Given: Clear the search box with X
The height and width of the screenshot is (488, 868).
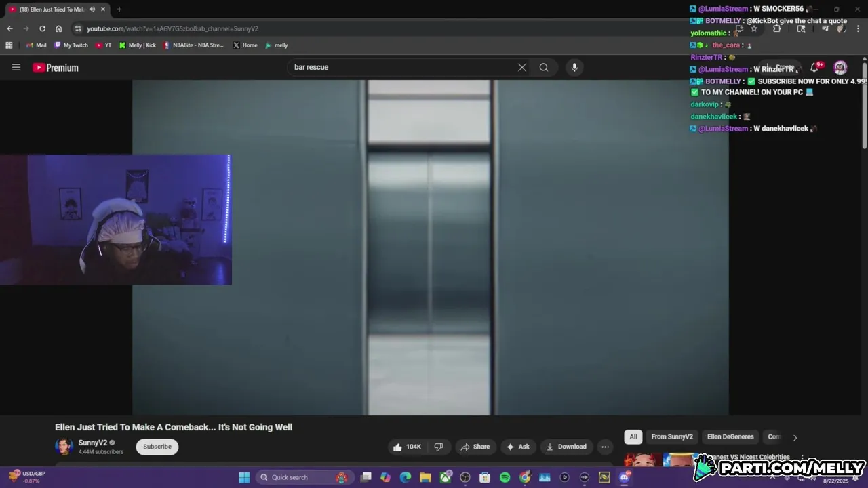Looking at the screenshot, I should [522, 67].
